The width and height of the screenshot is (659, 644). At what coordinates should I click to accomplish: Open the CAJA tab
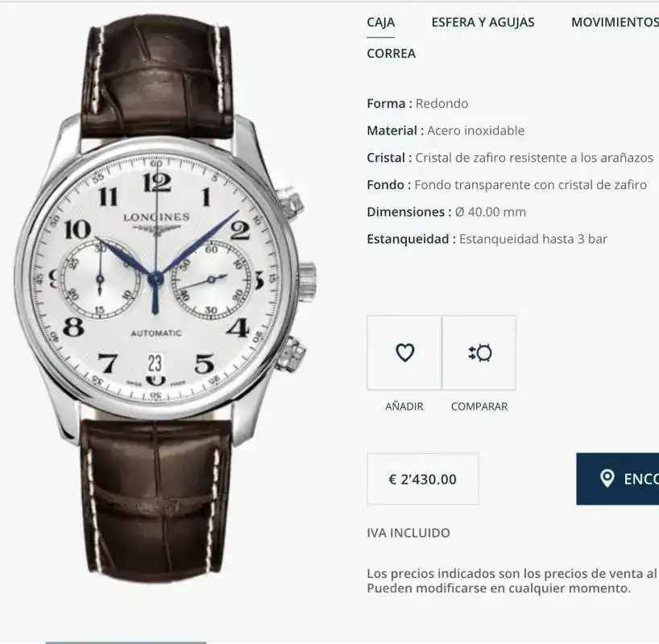point(381,23)
